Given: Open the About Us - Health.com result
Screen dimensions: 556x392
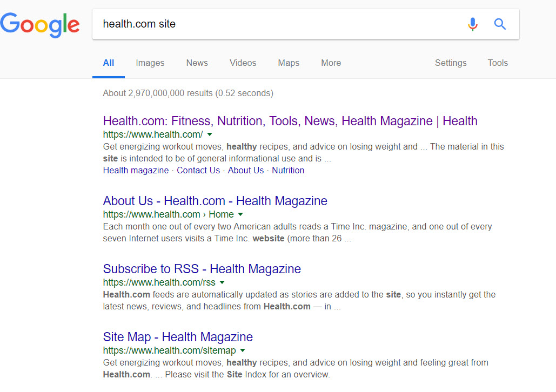Looking at the screenshot, I should tap(215, 201).
